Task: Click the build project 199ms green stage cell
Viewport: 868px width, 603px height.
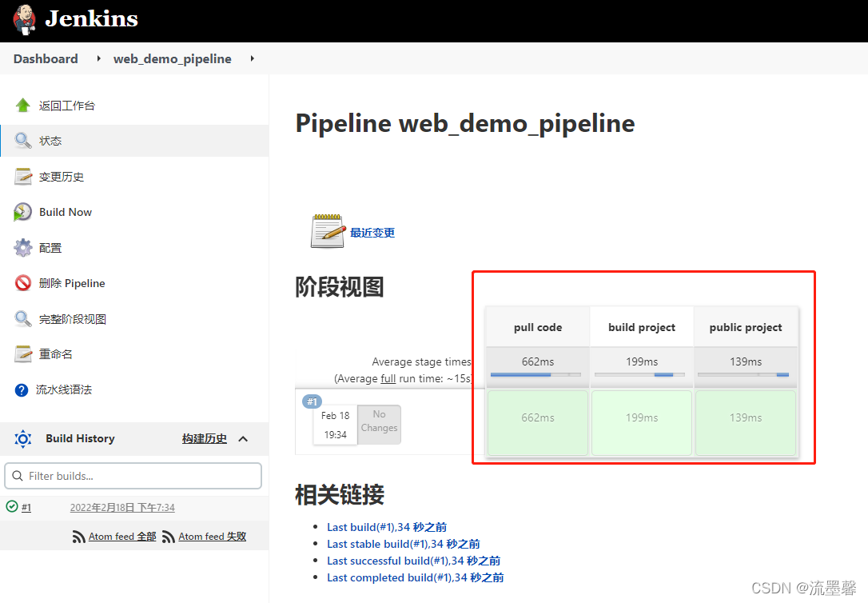Action: click(x=642, y=423)
